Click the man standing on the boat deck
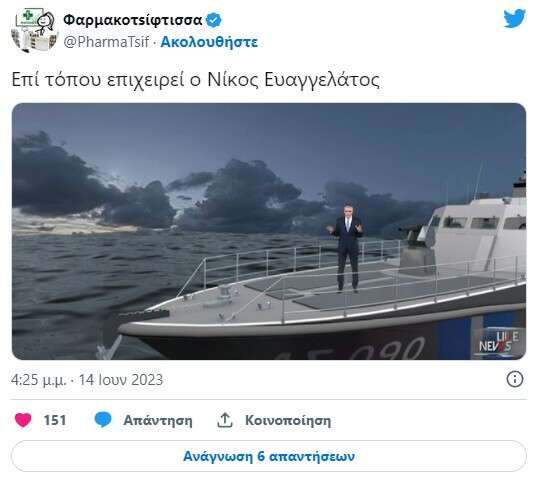 347,248
